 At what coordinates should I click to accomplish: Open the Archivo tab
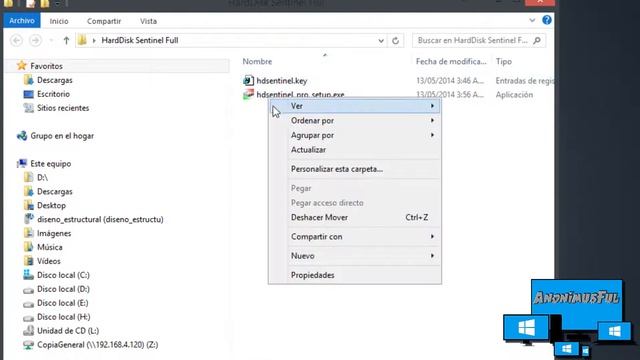point(22,20)
